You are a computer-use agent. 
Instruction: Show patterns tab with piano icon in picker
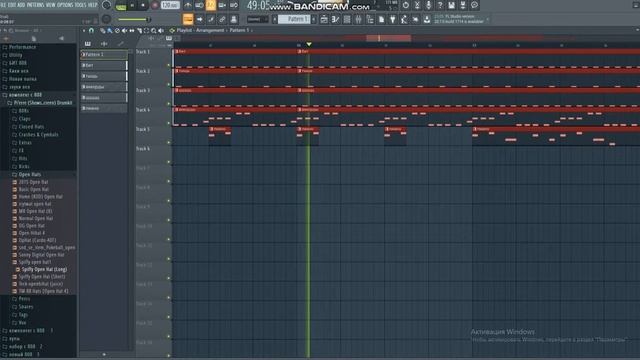pos(88,44)
